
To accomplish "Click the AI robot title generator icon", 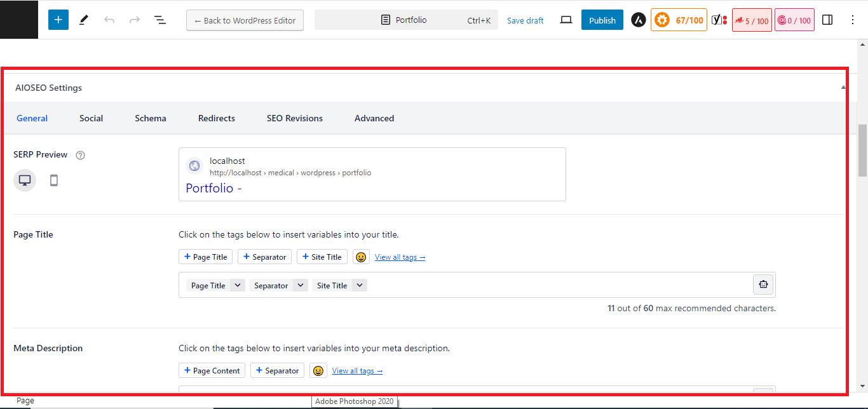I will [x=763, y=285].
